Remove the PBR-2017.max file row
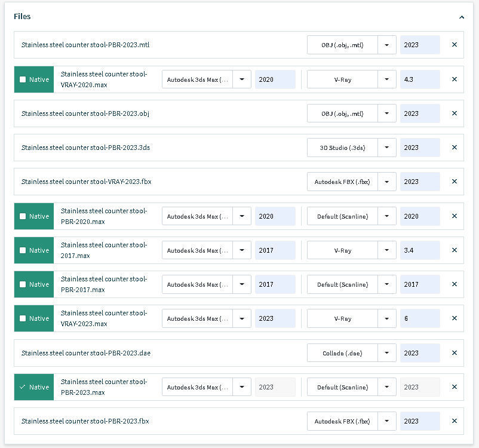479x448 pixels. coord(454,284)
